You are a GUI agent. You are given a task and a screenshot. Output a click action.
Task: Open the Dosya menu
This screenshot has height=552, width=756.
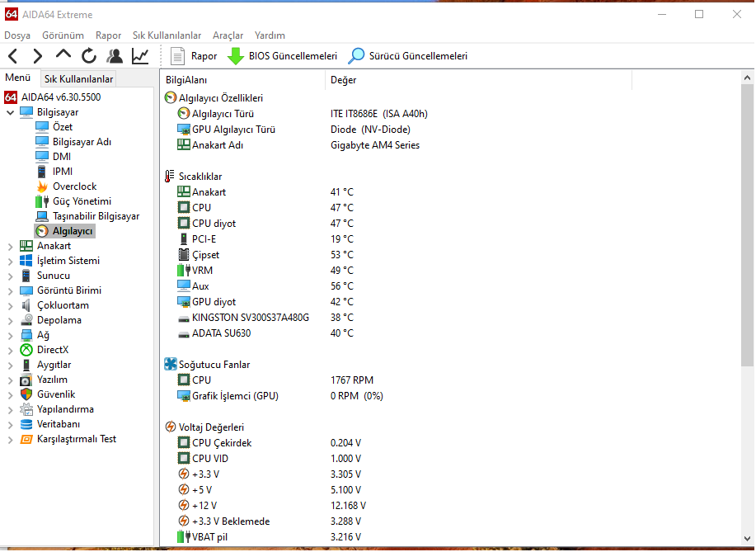(x=17, y=35)
